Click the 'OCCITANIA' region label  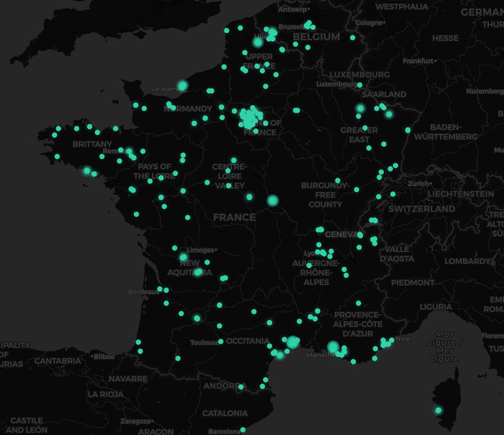click(247, 341)
